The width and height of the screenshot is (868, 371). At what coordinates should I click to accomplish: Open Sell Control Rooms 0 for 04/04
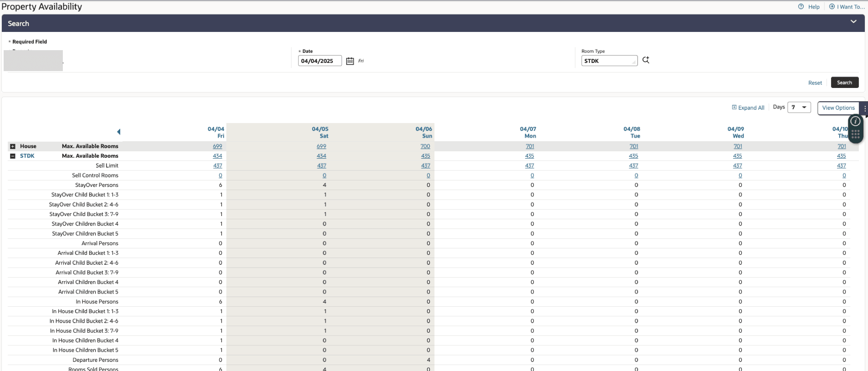220,175
